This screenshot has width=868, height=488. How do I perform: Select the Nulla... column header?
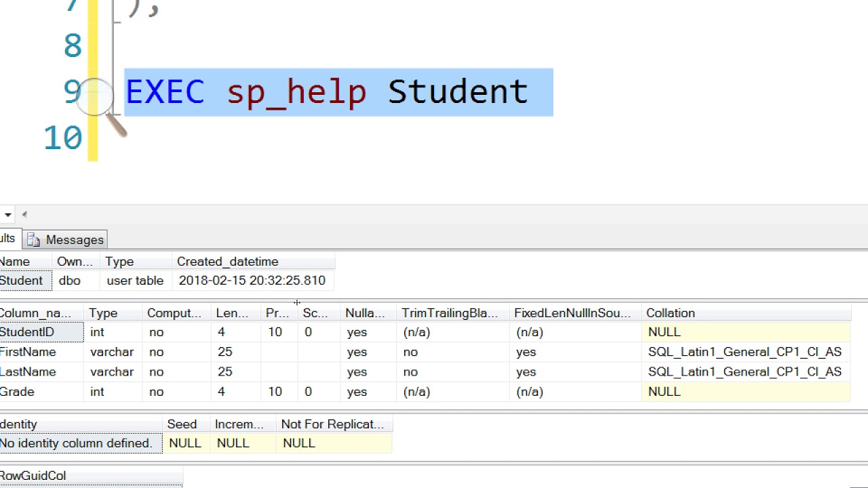point(369,313)
